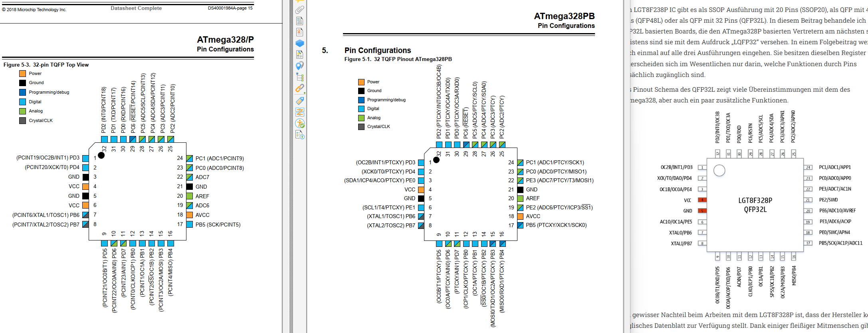Click 'Figure 5-1. 32 TQFP Pinout ATmega328PB' caption

(x=398, y=59)
